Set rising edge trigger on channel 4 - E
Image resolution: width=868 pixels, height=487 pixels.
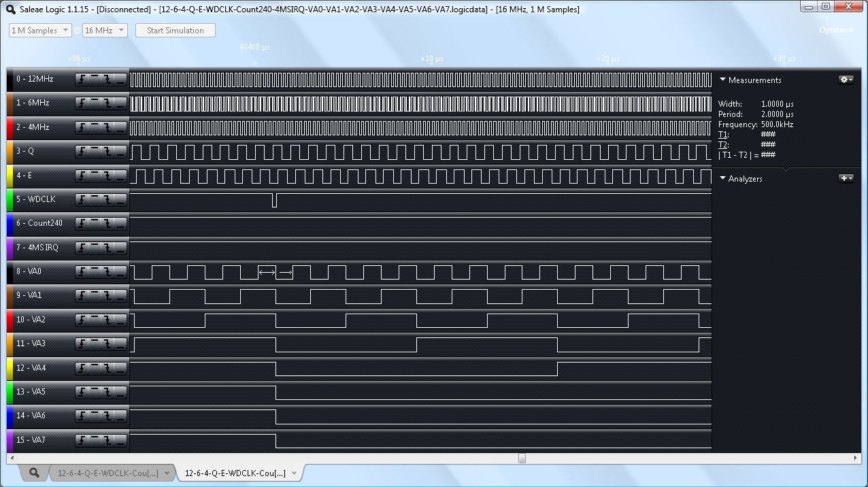(82, 175)
